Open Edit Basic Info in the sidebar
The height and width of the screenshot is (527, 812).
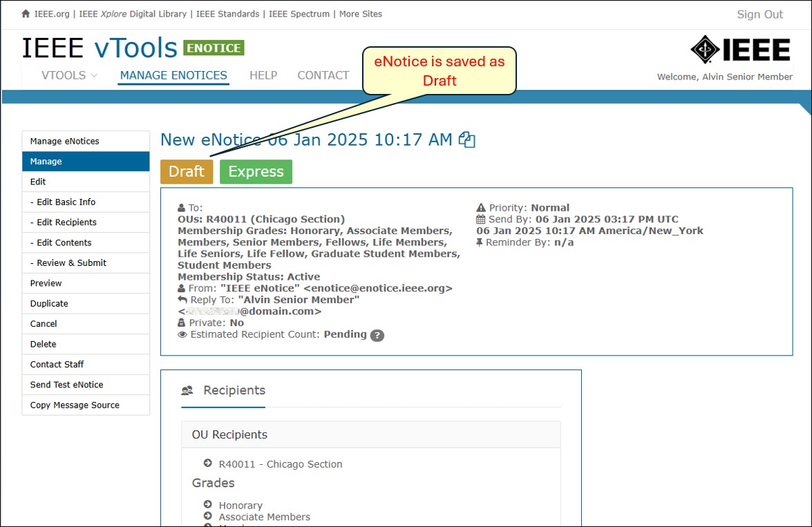coord(86,202)
